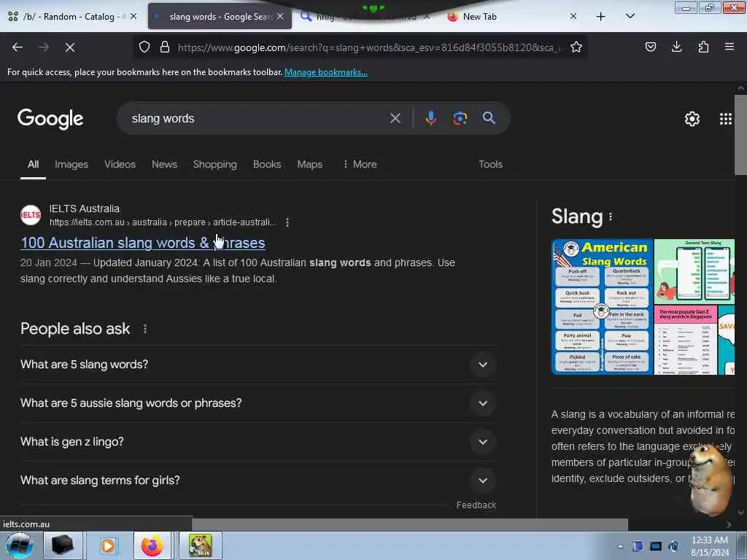
Task: Switch to the New Tab tab
Action: (510, 17)
